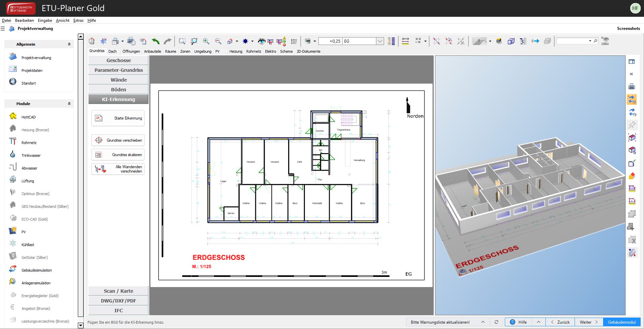Click the double-chevron collapse icon
Image resolution: width=644 pixels, height=329 pixels.
631,74
